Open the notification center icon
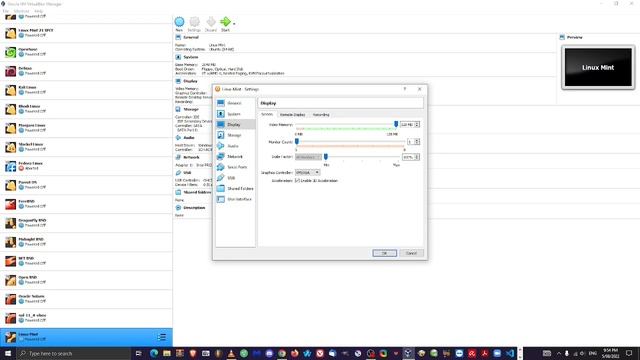The width and height of the screenshot is (640, 360). coord(629,353)
